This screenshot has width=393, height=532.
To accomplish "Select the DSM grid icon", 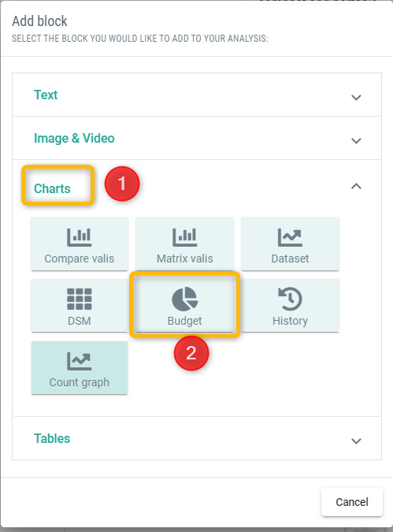I will coord(79,299).
